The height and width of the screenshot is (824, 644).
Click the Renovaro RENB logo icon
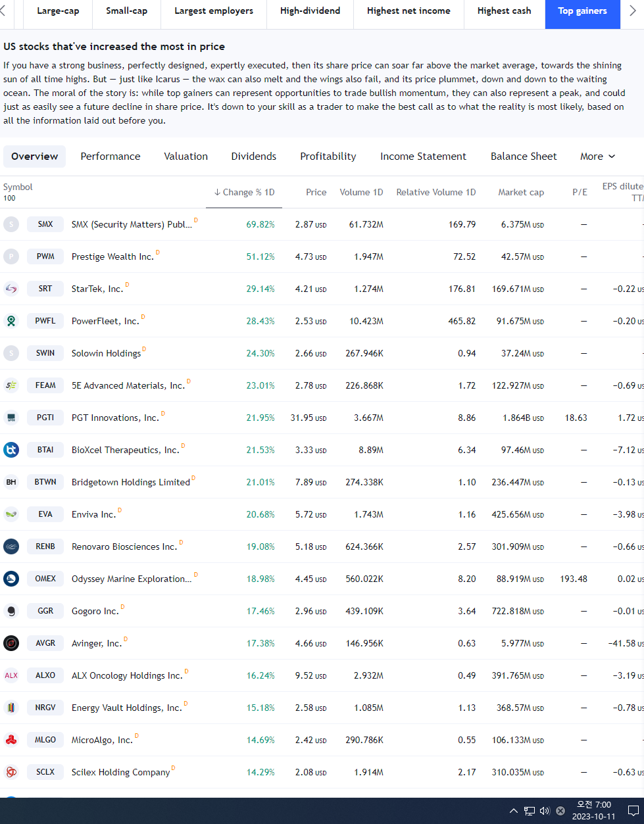[x=11, y=546]
